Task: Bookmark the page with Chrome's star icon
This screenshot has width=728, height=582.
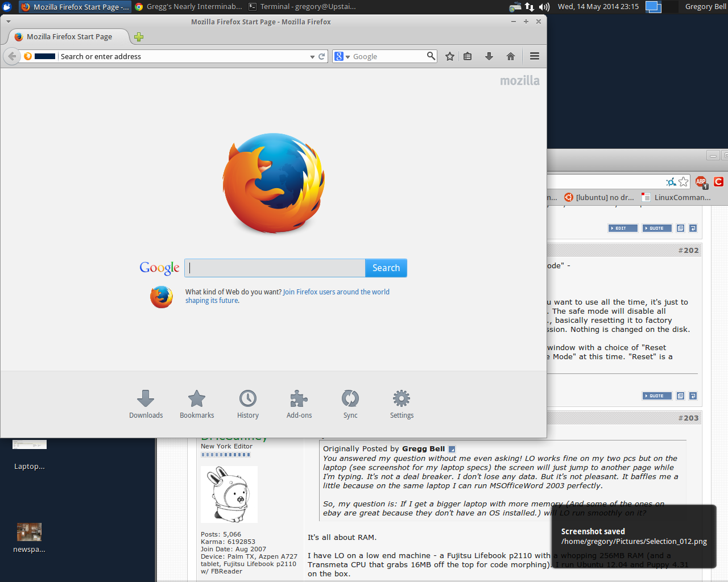Action: [x=684, y=182]
